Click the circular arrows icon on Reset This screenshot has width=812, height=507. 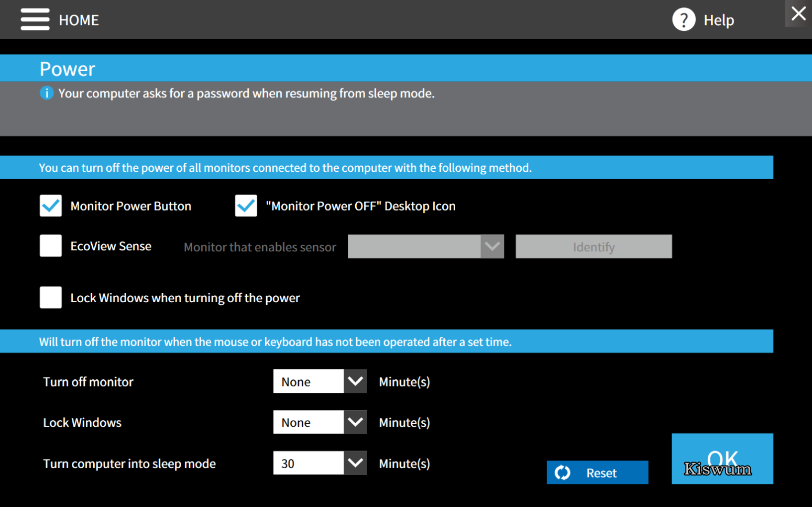pyautogui.click(x=563, y=472)
